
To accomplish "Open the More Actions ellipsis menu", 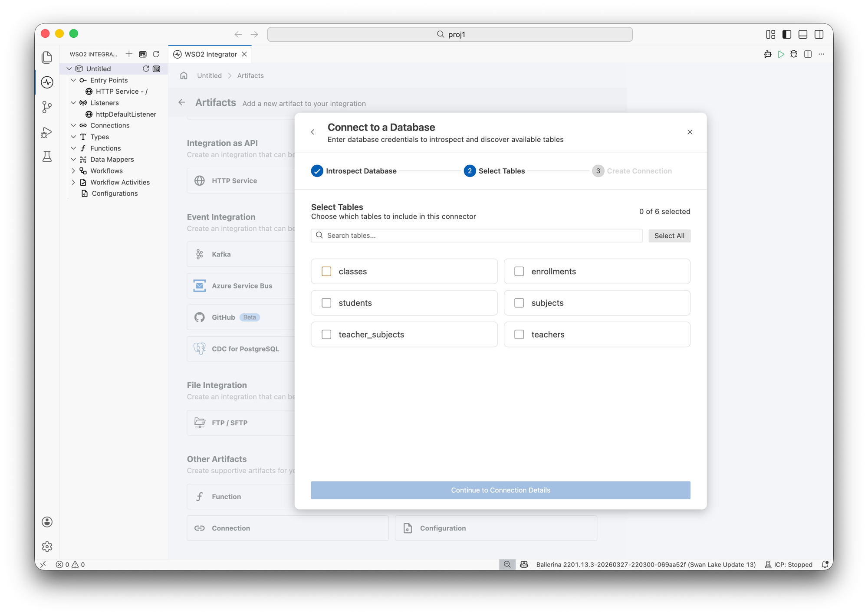I will click(821, 54).
